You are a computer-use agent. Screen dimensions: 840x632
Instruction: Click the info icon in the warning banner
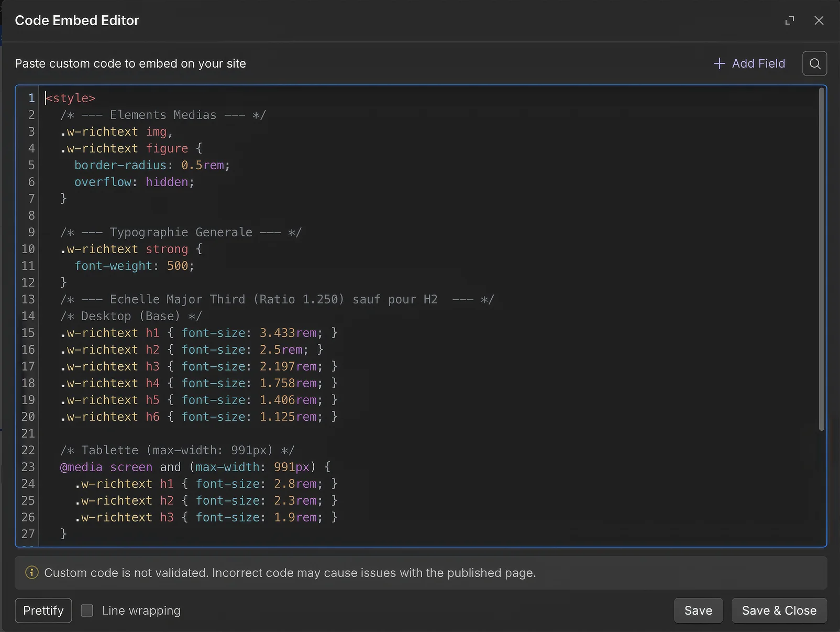tap(31, 573)
